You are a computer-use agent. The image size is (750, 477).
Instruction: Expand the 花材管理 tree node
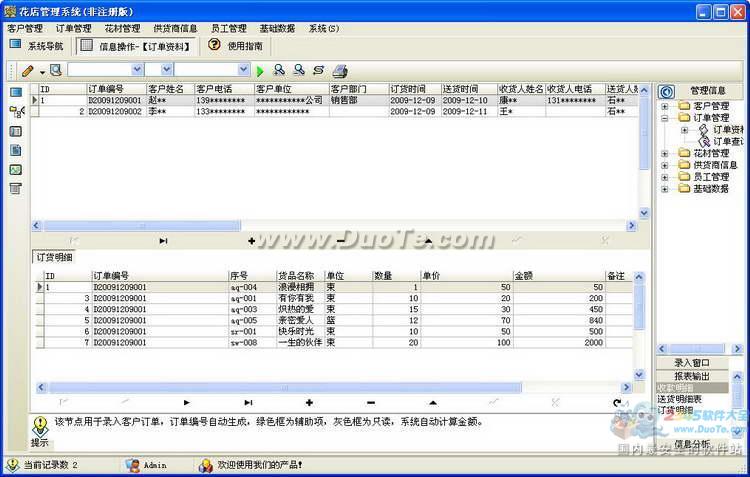pos(665,154)
